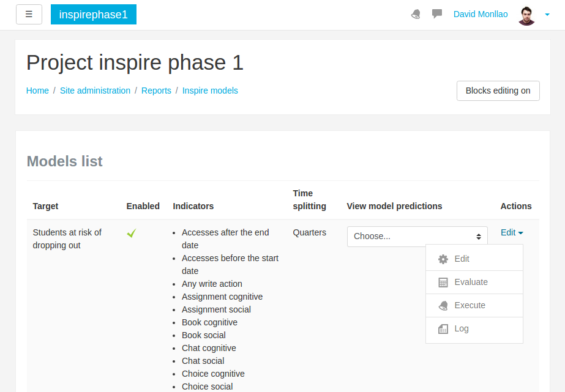Screen dimensions: 565x392
Task: Click the green Enabled checkmark icon
Action: click(132, 233)
